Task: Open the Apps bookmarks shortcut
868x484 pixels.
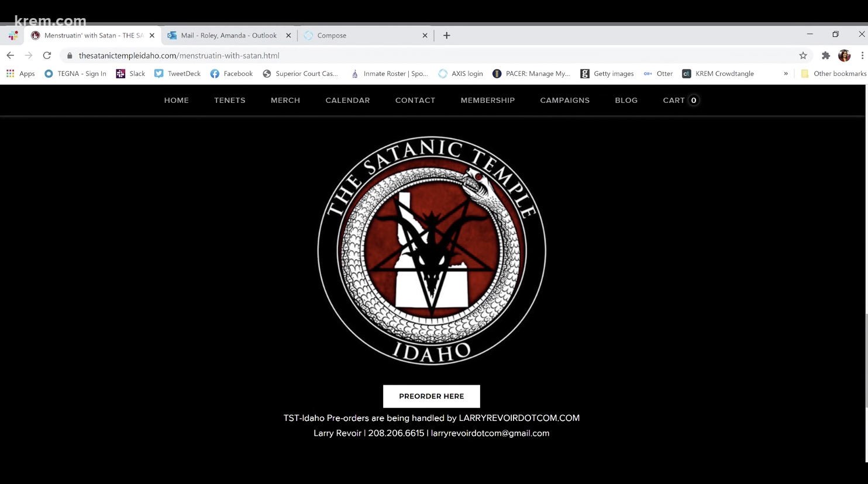Action: (20, 74)
